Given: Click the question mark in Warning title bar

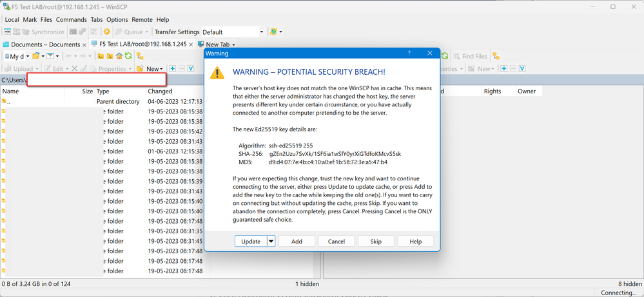Looking at the screenshot, I should [409, 53].
